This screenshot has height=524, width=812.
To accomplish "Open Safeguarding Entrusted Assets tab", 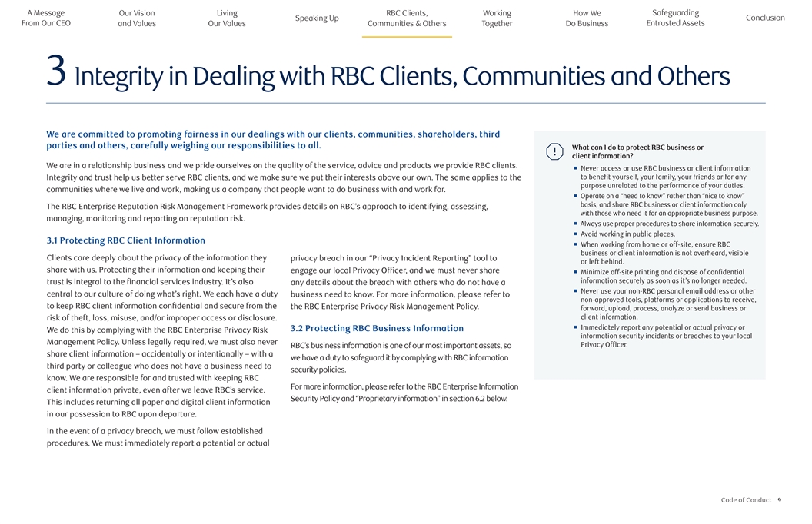I will pos(675,18).
